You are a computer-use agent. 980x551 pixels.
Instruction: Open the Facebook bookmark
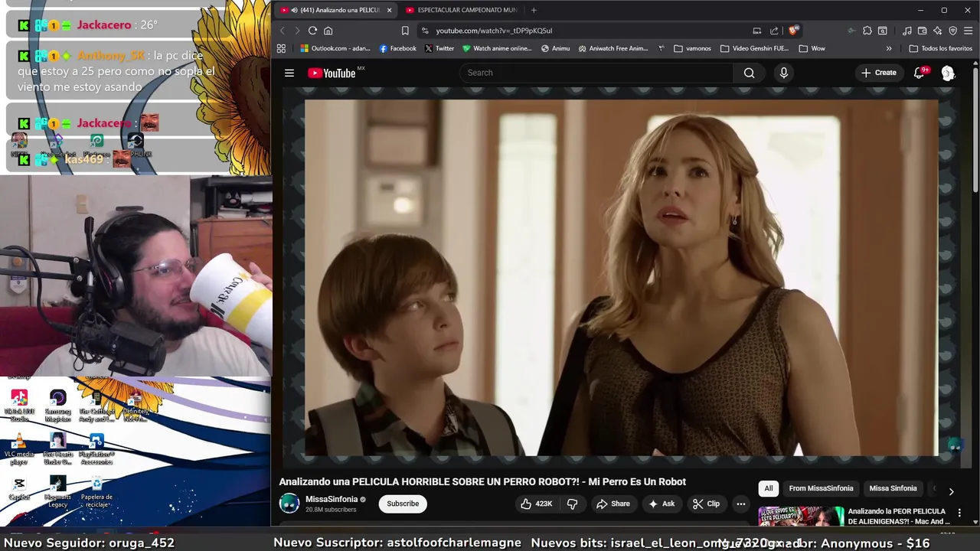[x=398, y=48]
